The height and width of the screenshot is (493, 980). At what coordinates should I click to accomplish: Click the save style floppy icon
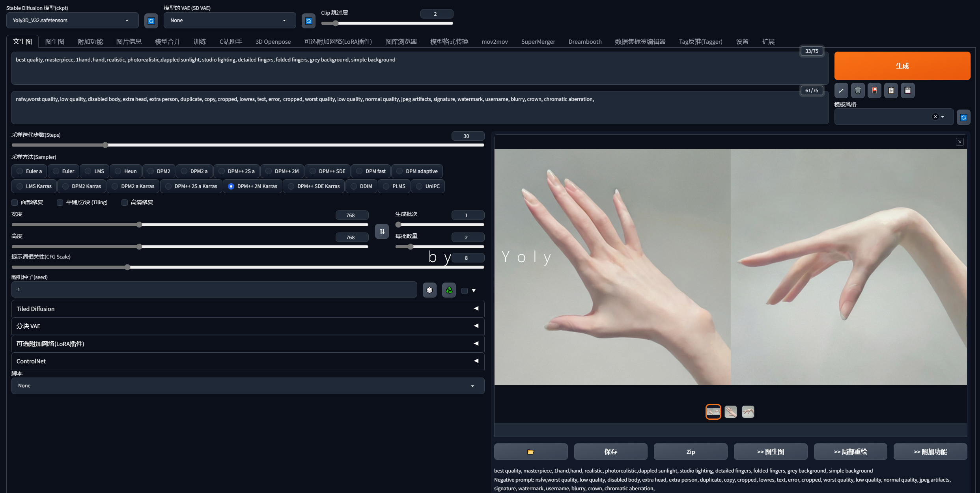[907, 91]
